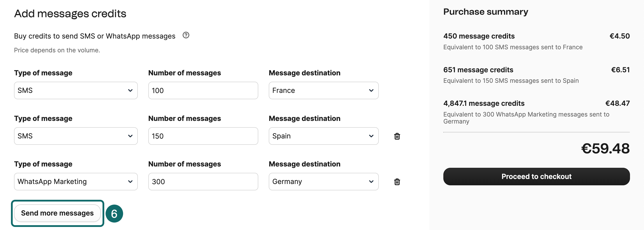Remove the Germany WhatsApp Marketing row
644x230 pixels.
coord(397,182)
